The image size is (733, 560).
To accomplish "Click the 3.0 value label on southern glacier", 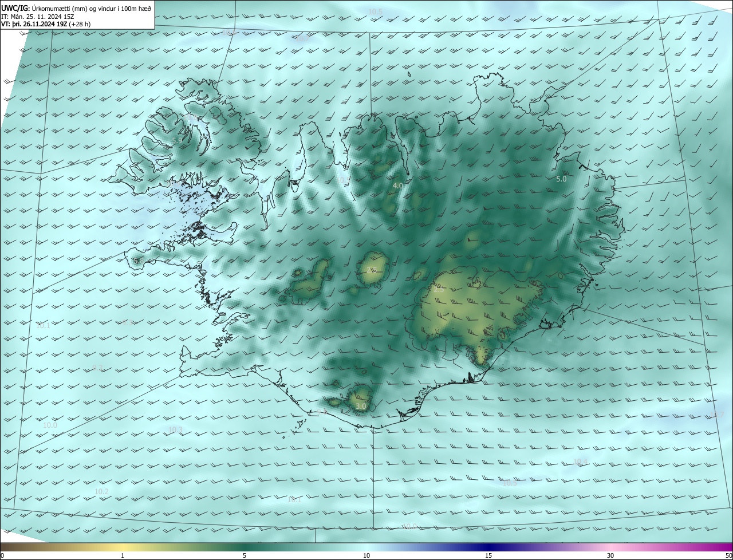I will [361, 407].
